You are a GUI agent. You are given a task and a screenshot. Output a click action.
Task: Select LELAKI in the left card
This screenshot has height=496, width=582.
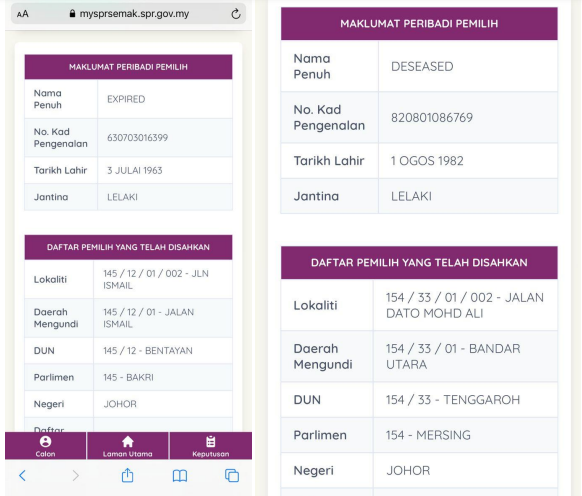click(122, 197)
